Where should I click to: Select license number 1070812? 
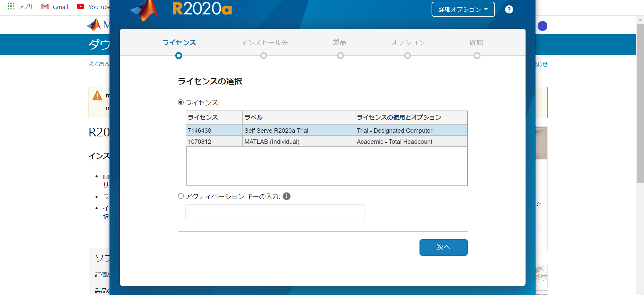[x=200, y=142]
